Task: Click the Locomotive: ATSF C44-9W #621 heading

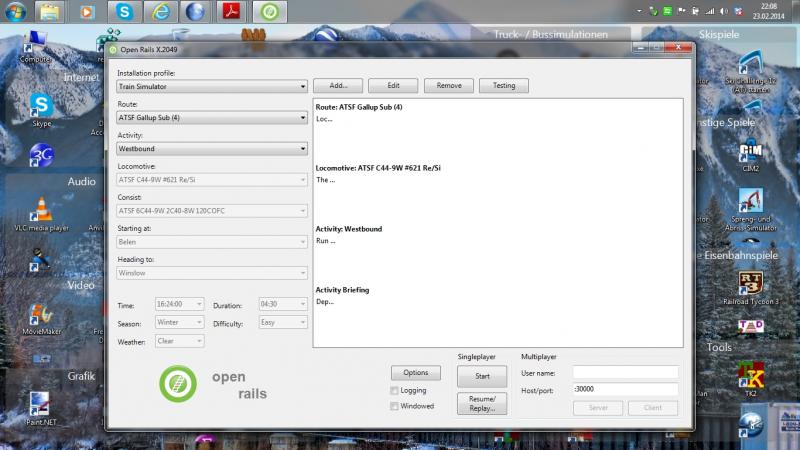Action: pos(378,168)
